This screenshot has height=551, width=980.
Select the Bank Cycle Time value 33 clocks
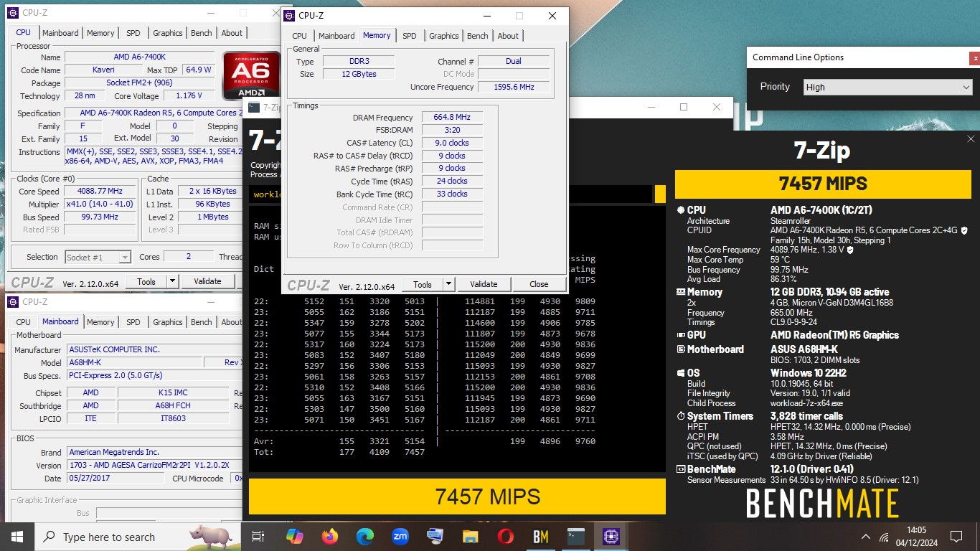tap(452, 194)
